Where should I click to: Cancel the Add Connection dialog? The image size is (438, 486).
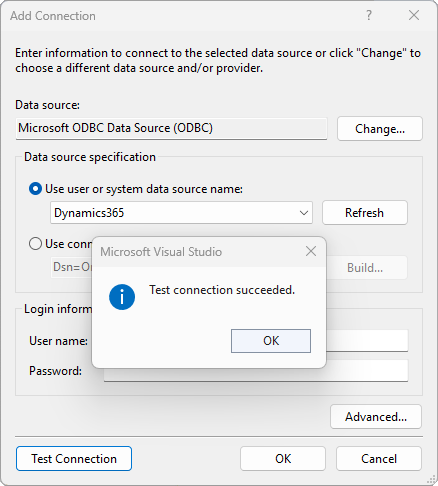tap(379, 459)
